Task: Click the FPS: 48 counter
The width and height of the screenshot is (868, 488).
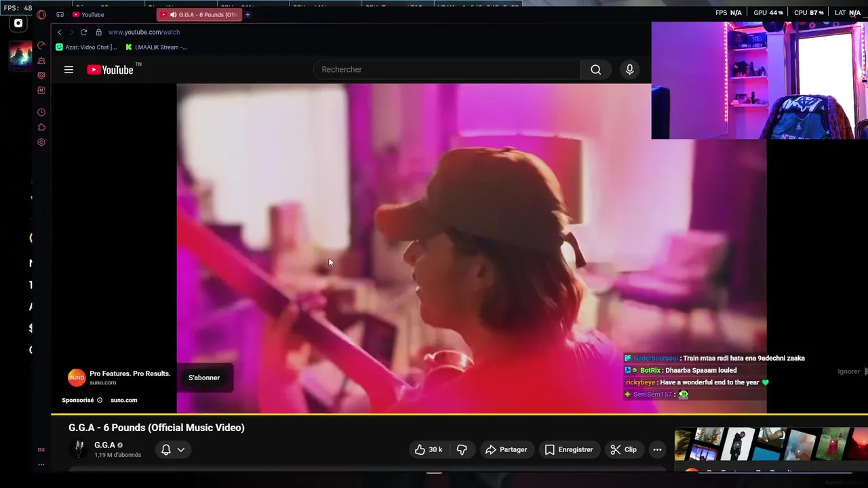Action: click(18, 8)
